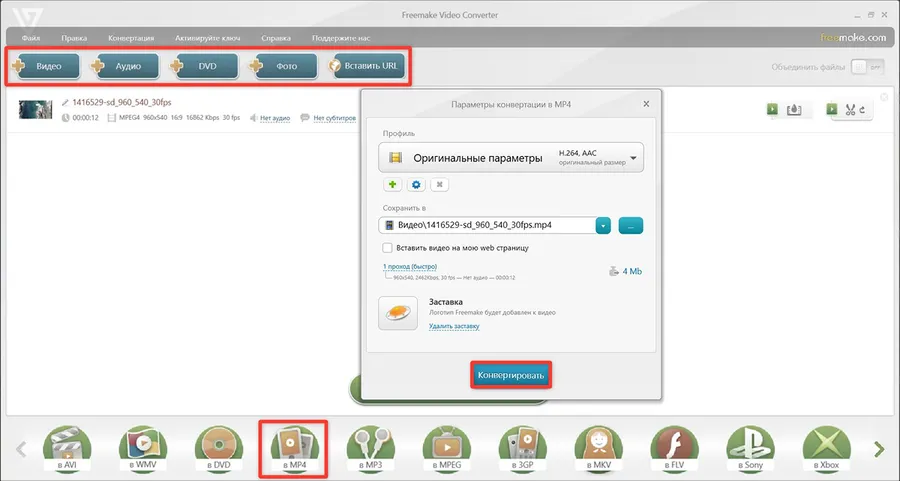Choose the в DVD output format

[219, 449]
